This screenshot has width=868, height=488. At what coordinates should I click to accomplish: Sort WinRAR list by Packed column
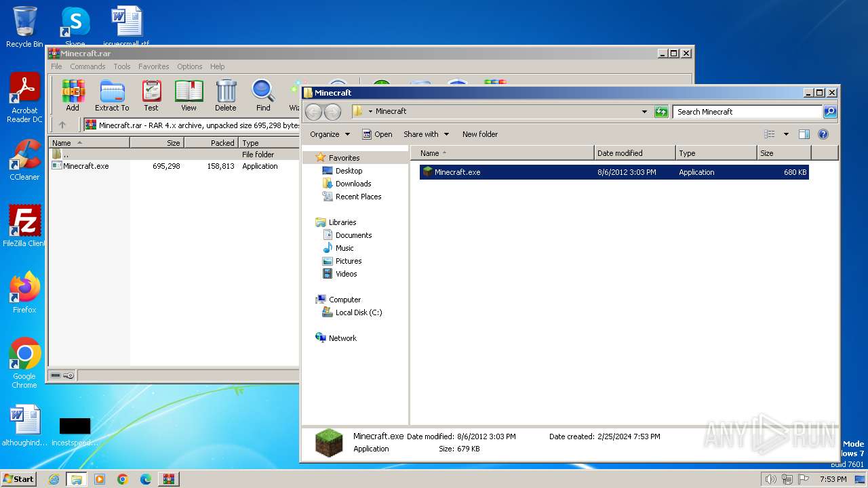[211, 143]
